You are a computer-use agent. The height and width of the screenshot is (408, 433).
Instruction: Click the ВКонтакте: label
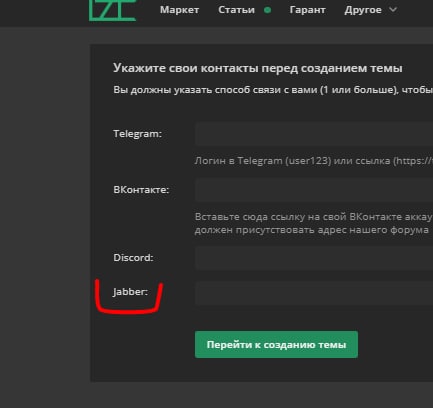(141, 190)
